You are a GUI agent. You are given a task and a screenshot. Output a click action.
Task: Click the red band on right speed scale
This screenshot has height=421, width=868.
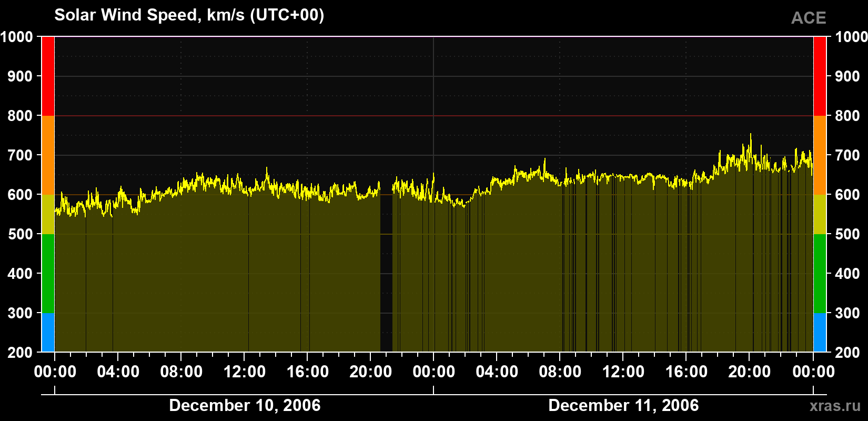[x=820, y=76]
